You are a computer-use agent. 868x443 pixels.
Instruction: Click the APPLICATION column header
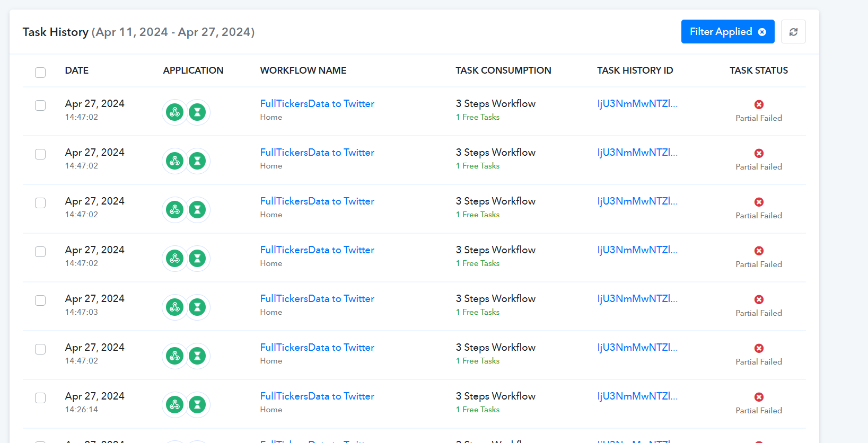point(193,70)
